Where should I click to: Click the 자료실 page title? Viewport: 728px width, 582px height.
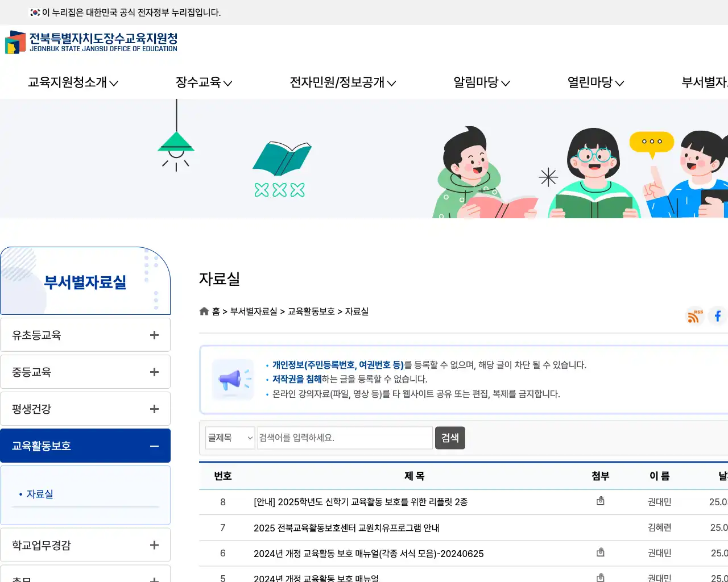point(220,278)
